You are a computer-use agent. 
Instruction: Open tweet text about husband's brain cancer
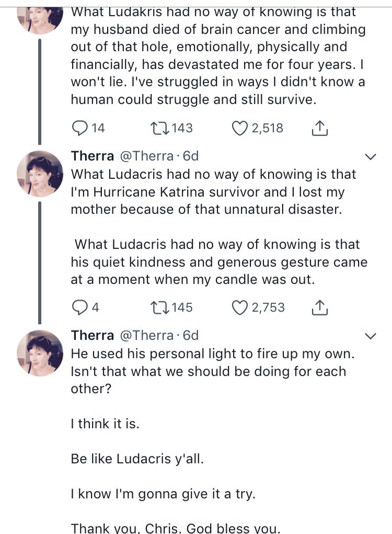(x=218, y=55)
